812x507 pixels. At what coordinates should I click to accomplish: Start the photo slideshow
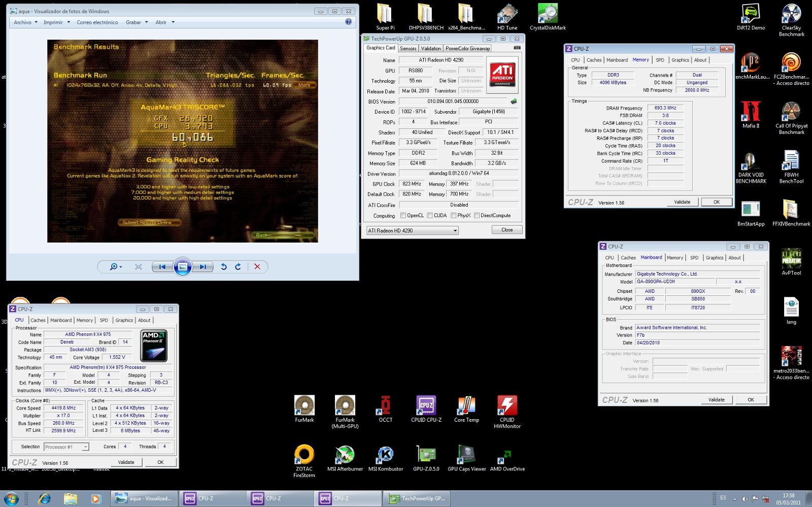click(x=183, y=267)
